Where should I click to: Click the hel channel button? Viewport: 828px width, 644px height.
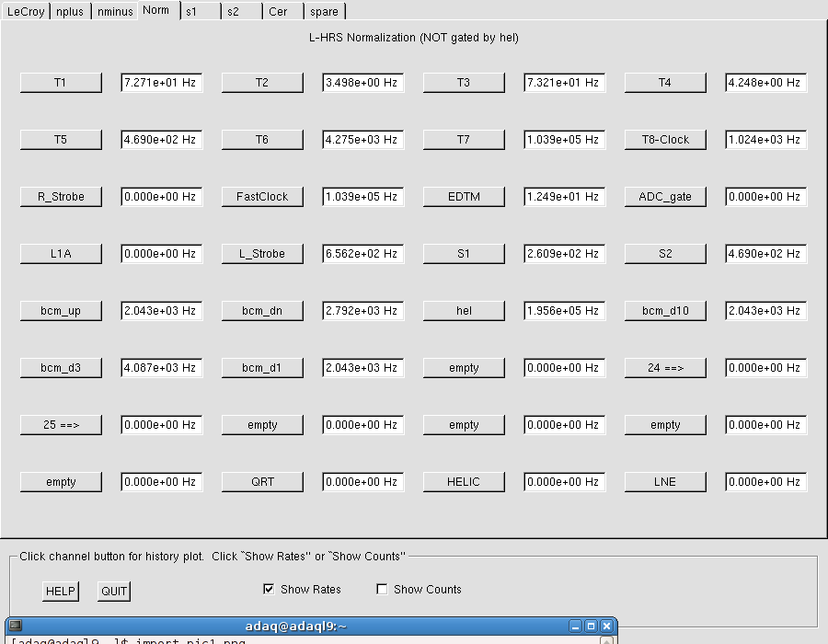click(464, 311)
